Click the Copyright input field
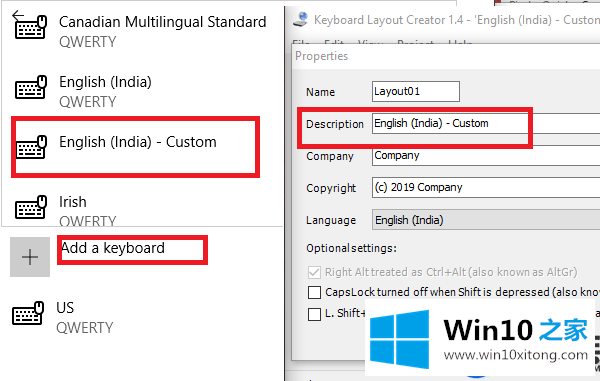 (x=486, y=187)
